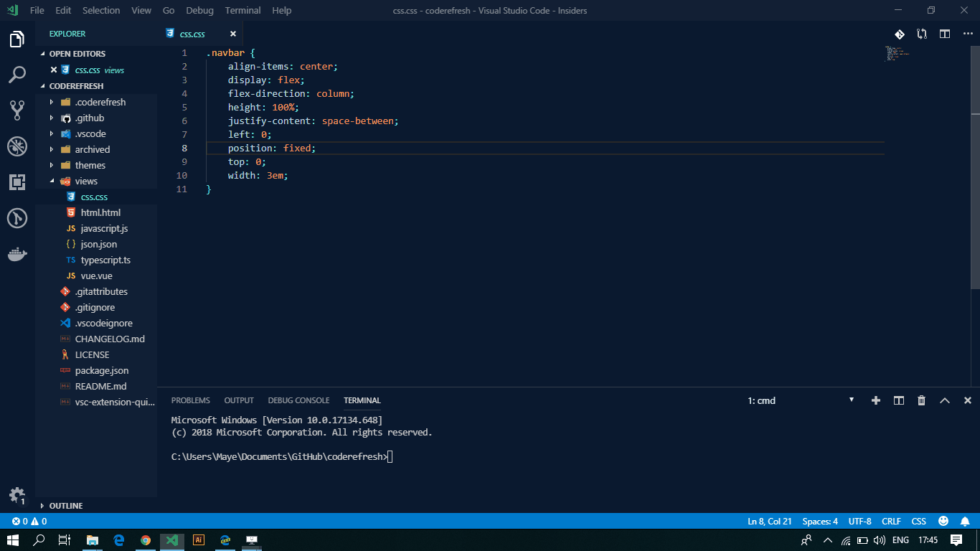The height and width of the screenshot is (551, 980).
Task: Open the Go menu
Action: [169, 10]
